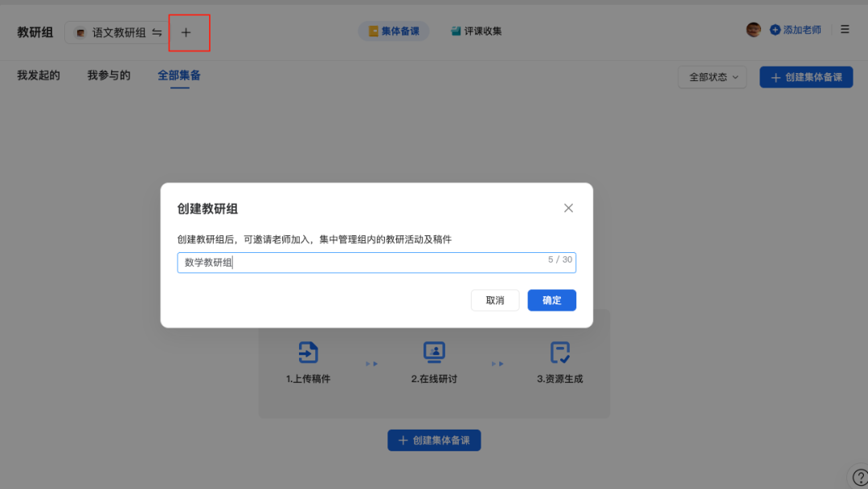Open the help question mark icon
Screen dimensions: 868x489
859,476
